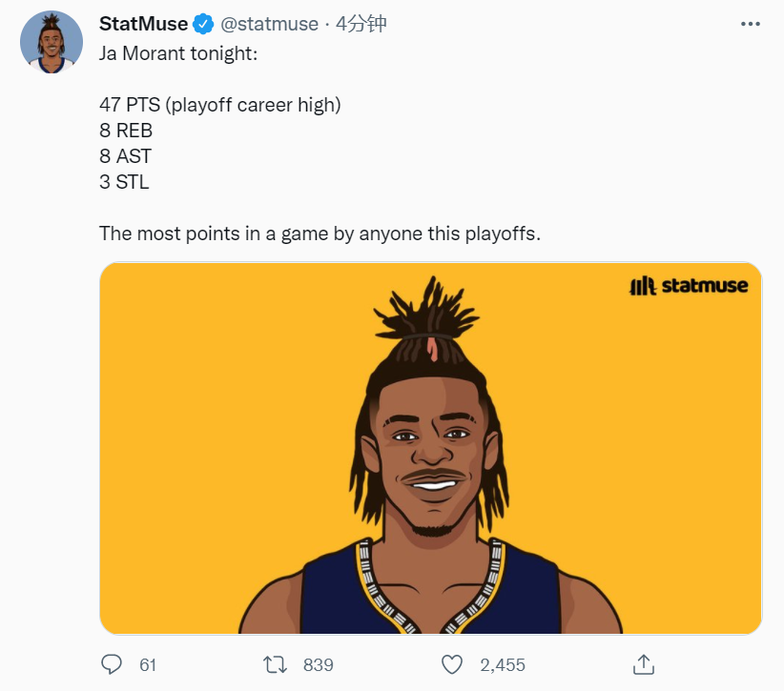Image resolution: width=784 pixels, height=691 pixels.
Task: Like the tweet with heart icon
Action: coord(452,664)
